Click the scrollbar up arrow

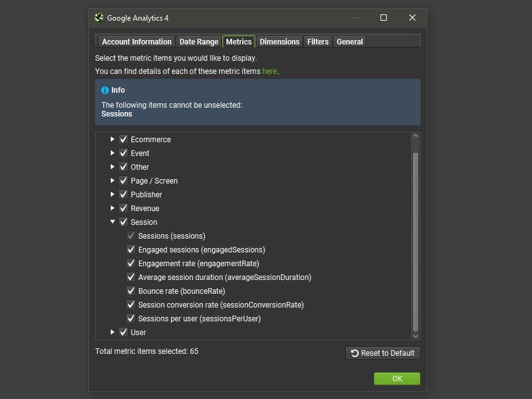click(x=416, y=136)
